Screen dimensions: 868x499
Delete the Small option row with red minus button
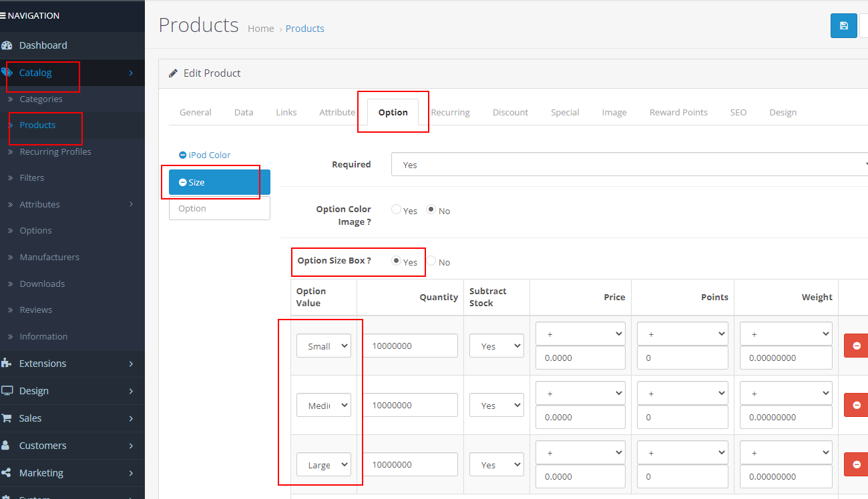pos(857,346)
